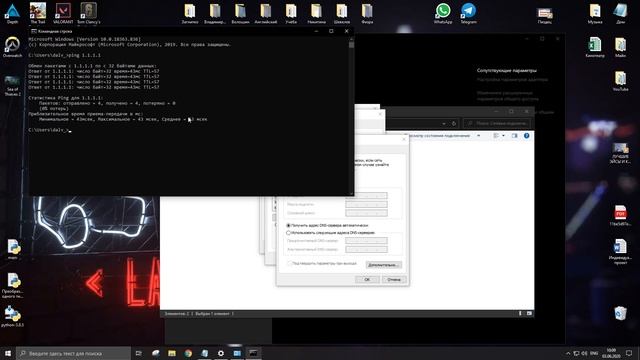Click refresh icon beside Explorer address bar
640x360 pixels.
453,123
